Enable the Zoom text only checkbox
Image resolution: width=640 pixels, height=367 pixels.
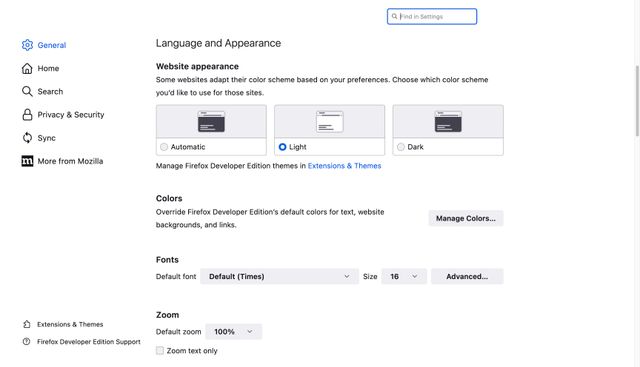point(160,350)
